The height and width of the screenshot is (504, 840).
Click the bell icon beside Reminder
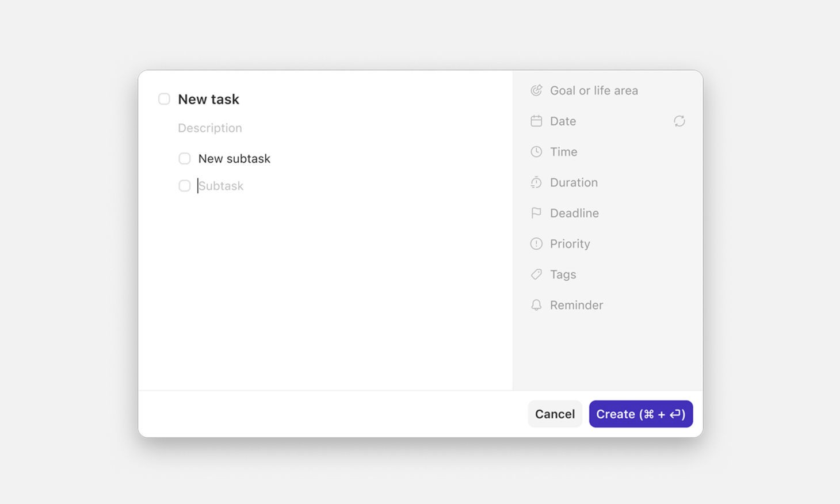pos(536,305)
